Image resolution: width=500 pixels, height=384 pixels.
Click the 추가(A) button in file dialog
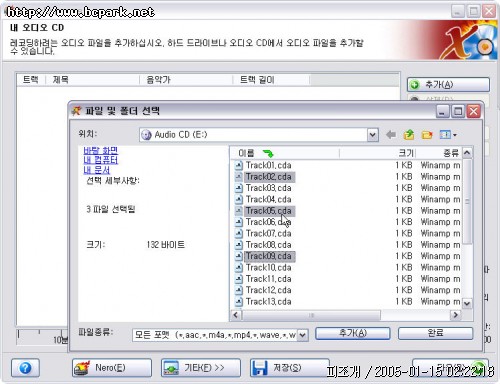353,333
